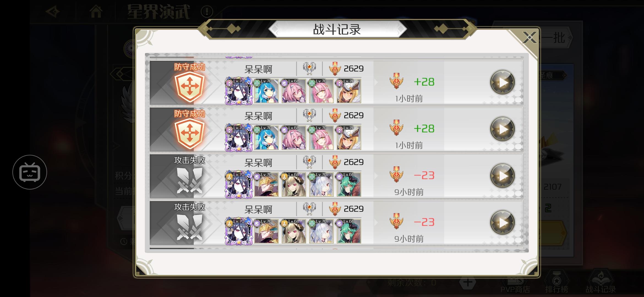This screenshot has width=644, height=297.
Task: Select golden helmet character in third record
Action: [266, 185]
